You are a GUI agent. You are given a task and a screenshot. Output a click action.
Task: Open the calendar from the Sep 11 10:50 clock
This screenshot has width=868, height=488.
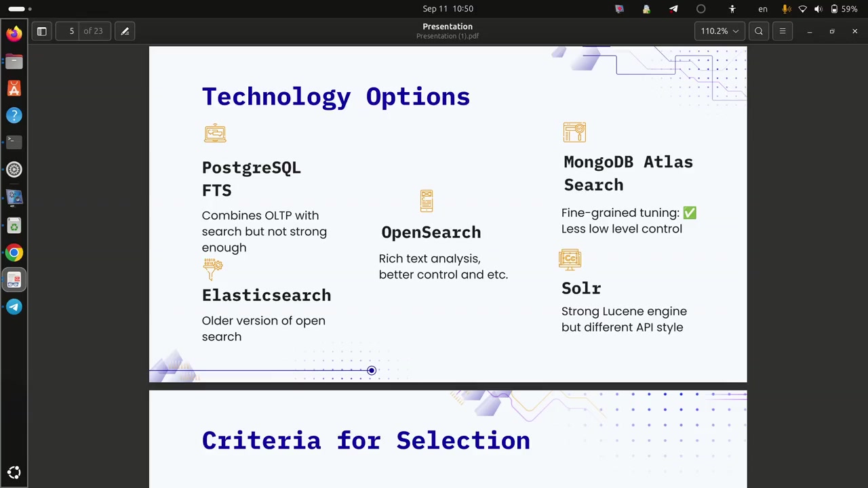coord(448,9)
